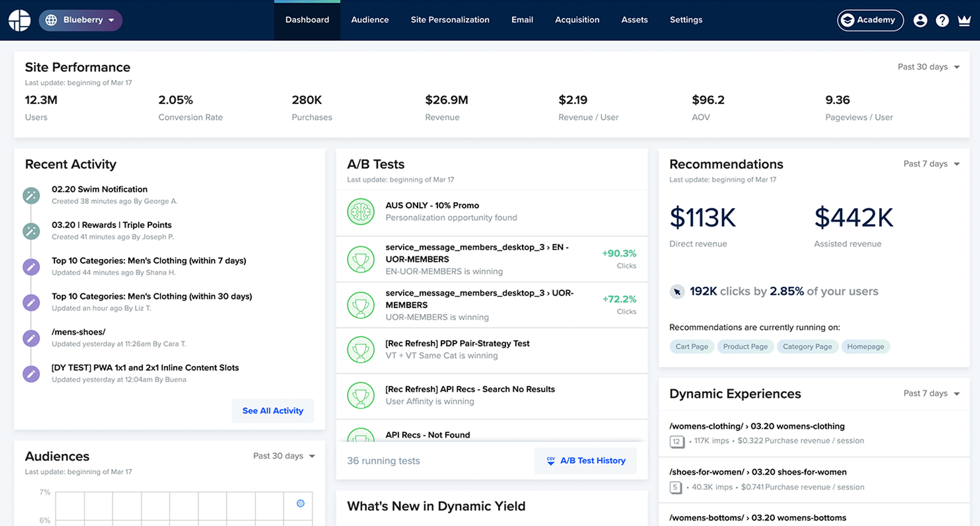Click the crown icon in the top-right corner
Image resolution: width=980 pixels, height=526 pixels.
pyautogui.click(x=964, y=20)
